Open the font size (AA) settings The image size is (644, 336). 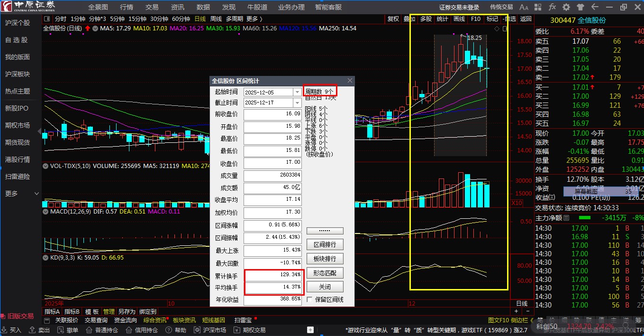(524, 7)
